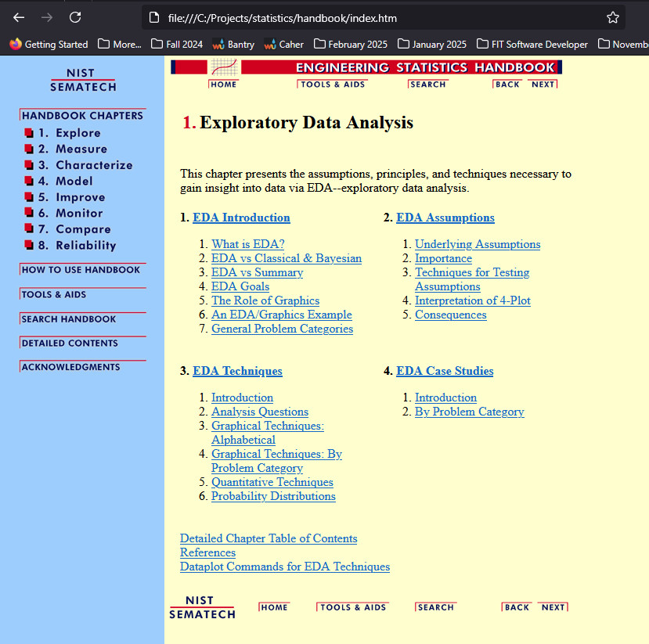Open the February 2025 bookmarks folder
The height and width of the screenshot is (644, 649).
click(351, 45)
